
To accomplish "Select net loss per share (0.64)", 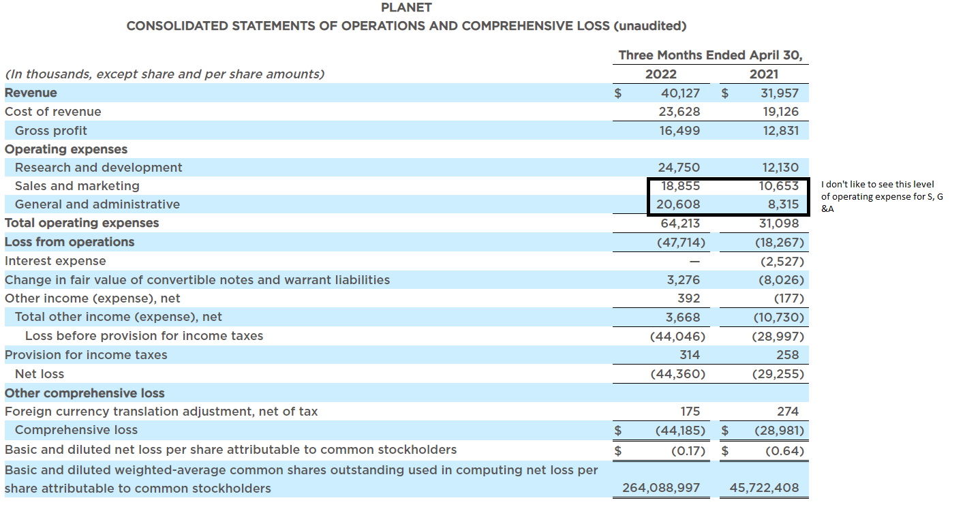I will 784,450.
